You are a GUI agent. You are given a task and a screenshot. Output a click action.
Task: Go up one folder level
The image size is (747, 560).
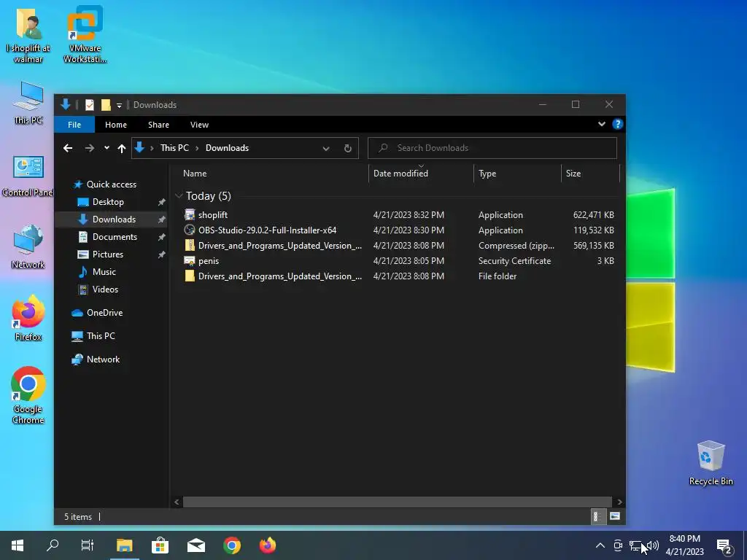122,149
